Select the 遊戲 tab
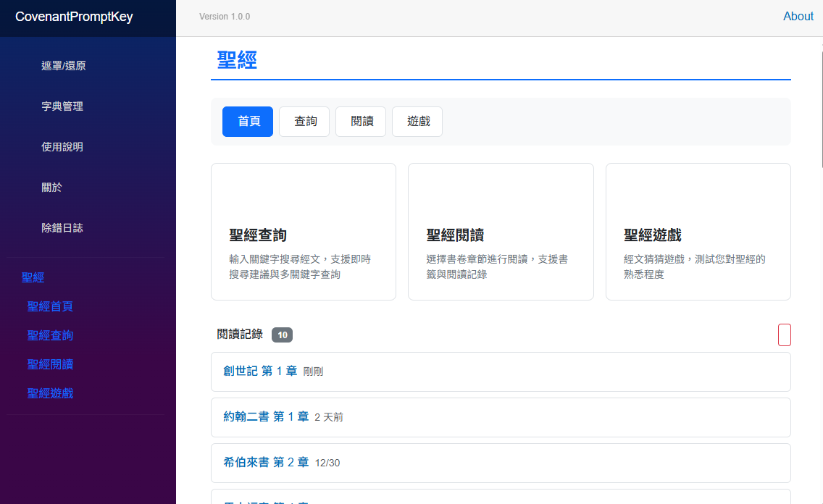This screenshot has height=504, width=823. (417, 122)
